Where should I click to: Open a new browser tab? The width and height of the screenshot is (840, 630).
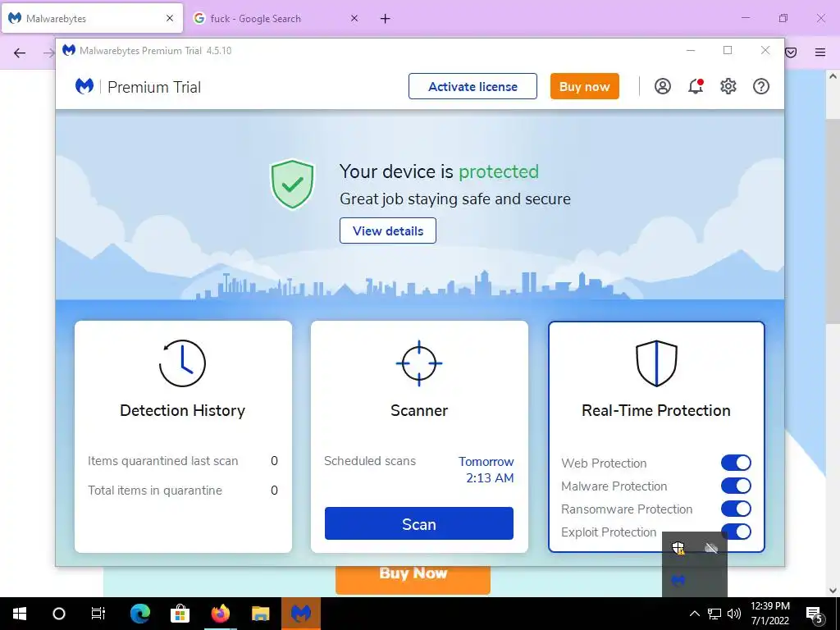click(386, 18)
